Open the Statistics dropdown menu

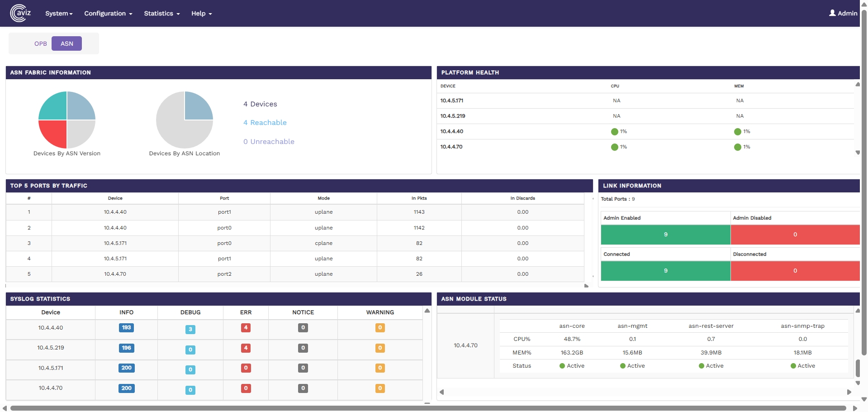[161, 14]
